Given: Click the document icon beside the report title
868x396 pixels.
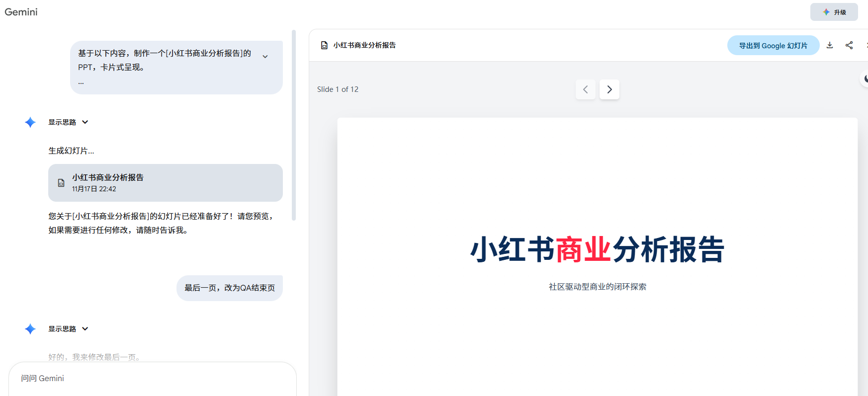Looking at the screenshot, I should 324,45.
